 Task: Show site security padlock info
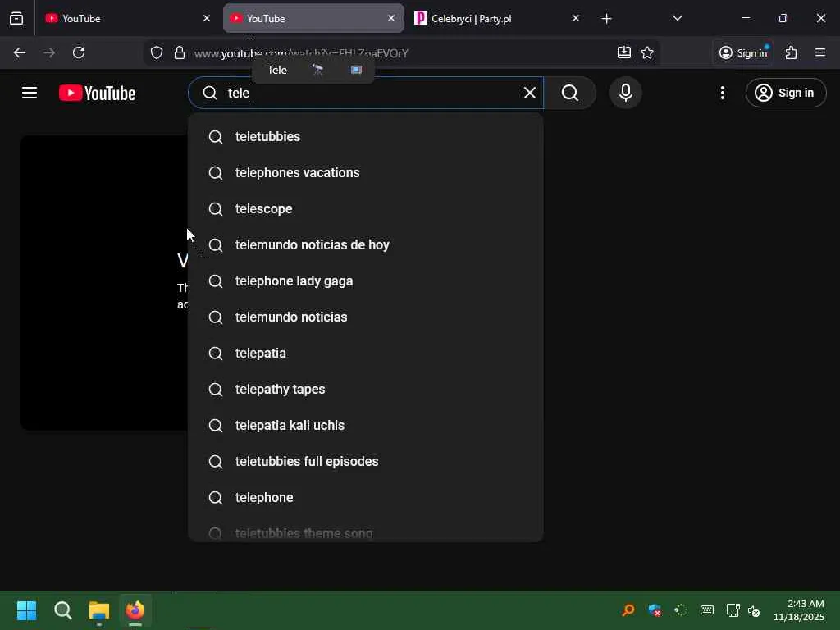180,52
